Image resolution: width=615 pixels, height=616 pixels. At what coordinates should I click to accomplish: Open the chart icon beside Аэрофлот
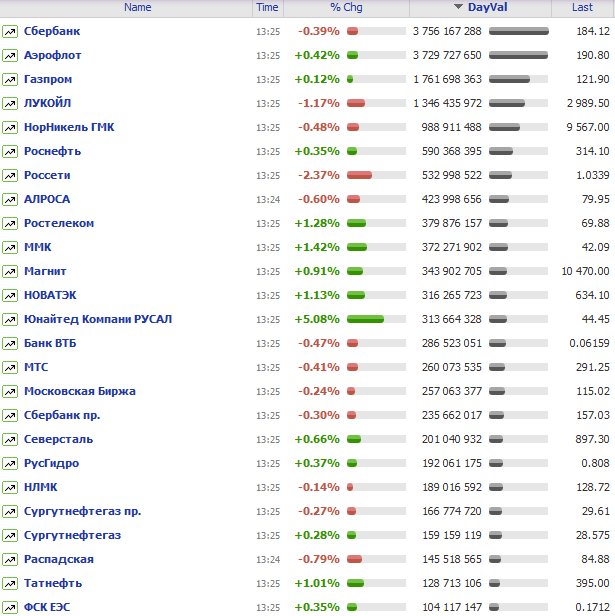(10, 55)
